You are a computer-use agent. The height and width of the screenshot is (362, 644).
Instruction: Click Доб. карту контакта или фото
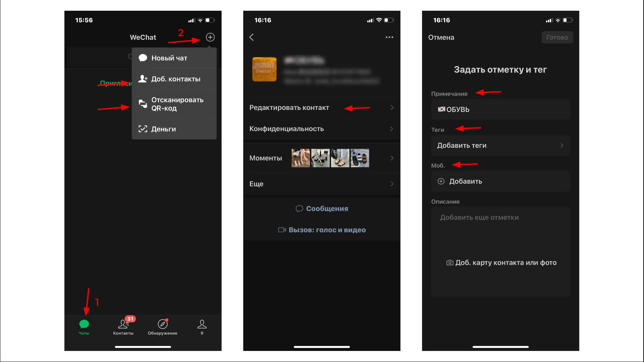click(x=501, y=262)
